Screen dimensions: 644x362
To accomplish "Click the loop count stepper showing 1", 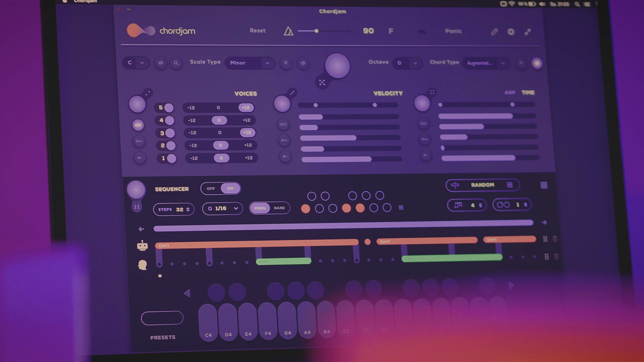I will 511,204.
